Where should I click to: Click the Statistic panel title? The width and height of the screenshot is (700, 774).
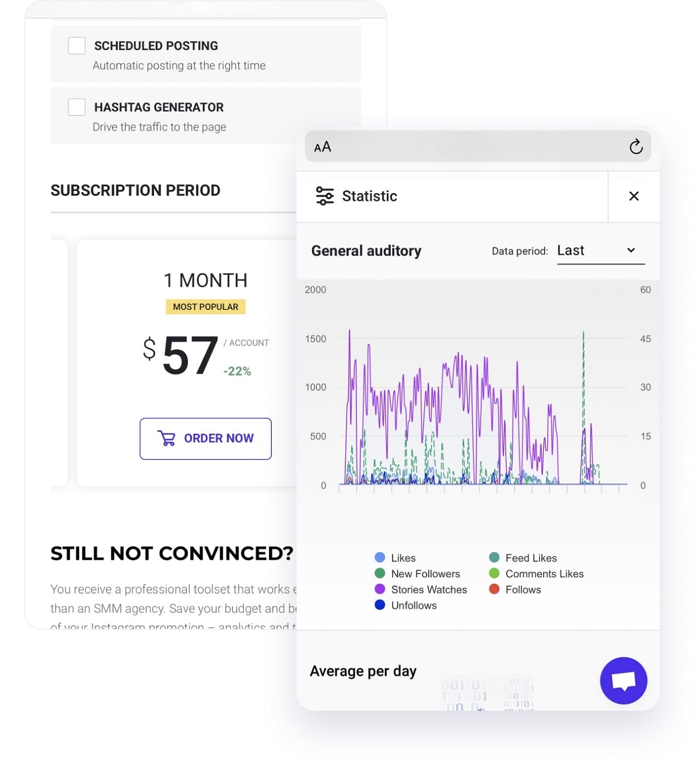pos(369,196)
